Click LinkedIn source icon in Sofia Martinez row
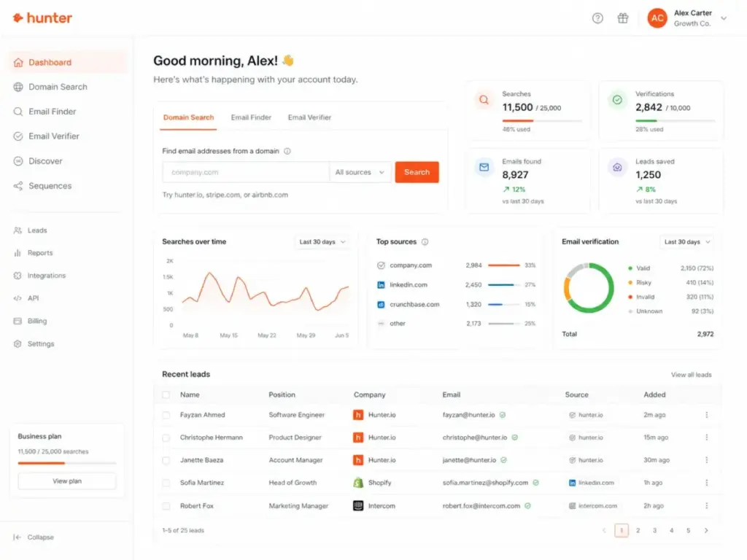Screen dimensions: 747x560 [x=572, y=483]
